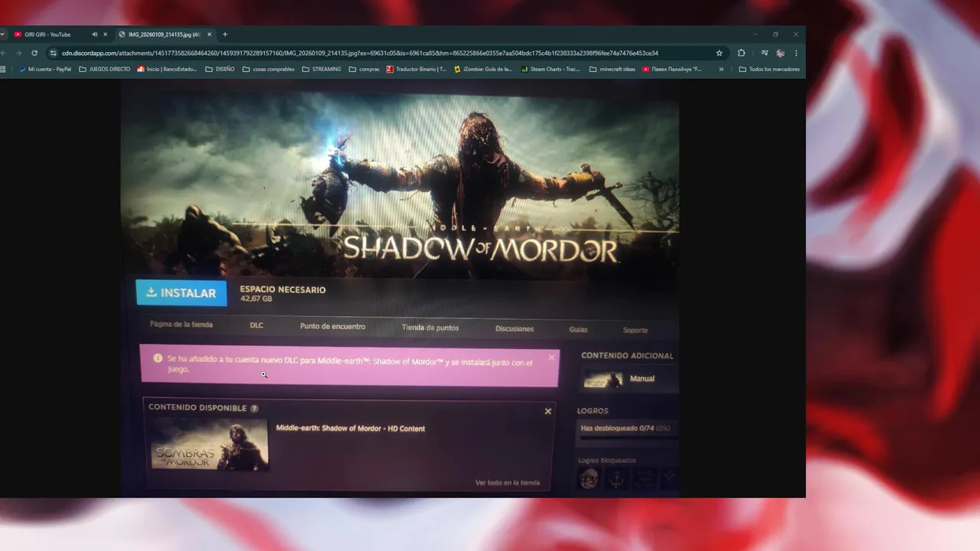Close the CONTENIDO DISPONIBLE panel
The image size is (980, 551).
548,411
